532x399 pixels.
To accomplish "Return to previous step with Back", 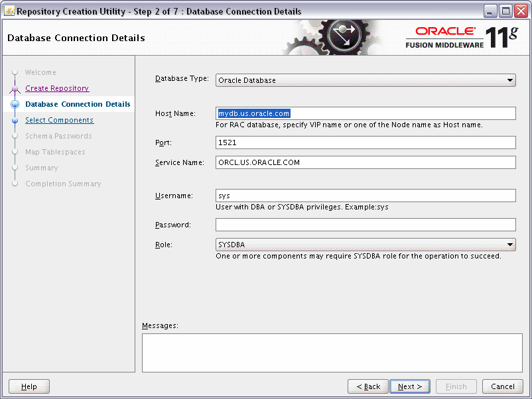I will click(x=367, y=386).
